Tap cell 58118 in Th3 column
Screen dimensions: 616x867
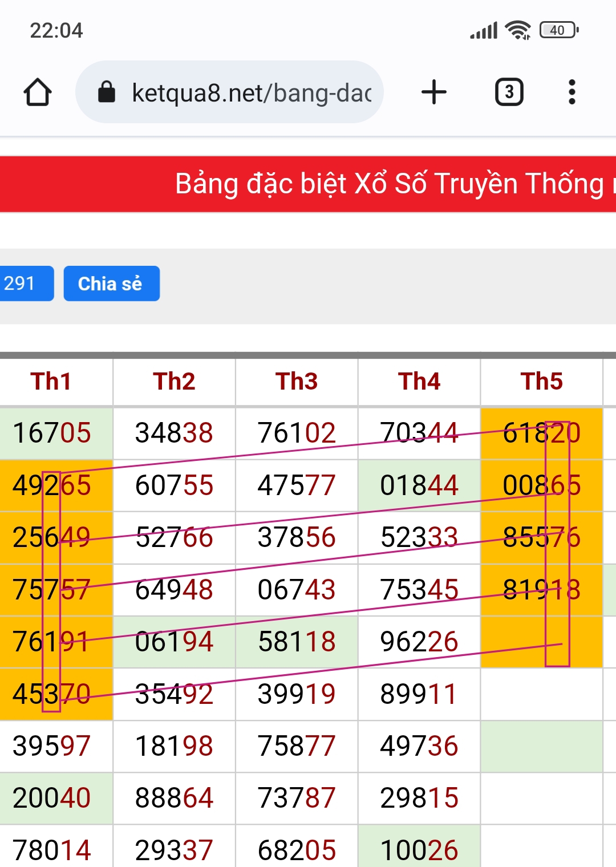297,642
